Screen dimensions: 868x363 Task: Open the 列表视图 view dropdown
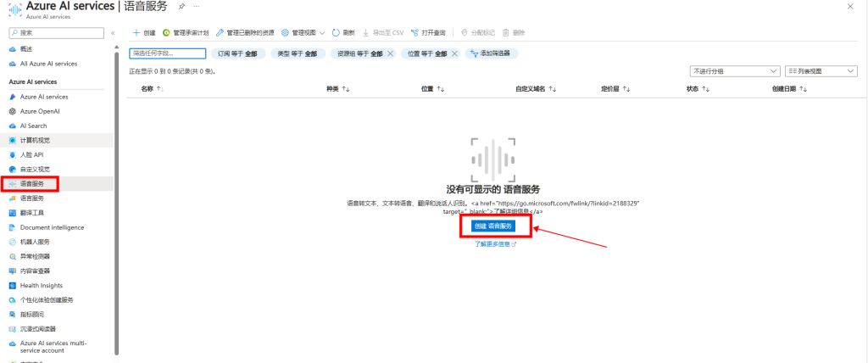click(821, 71)
